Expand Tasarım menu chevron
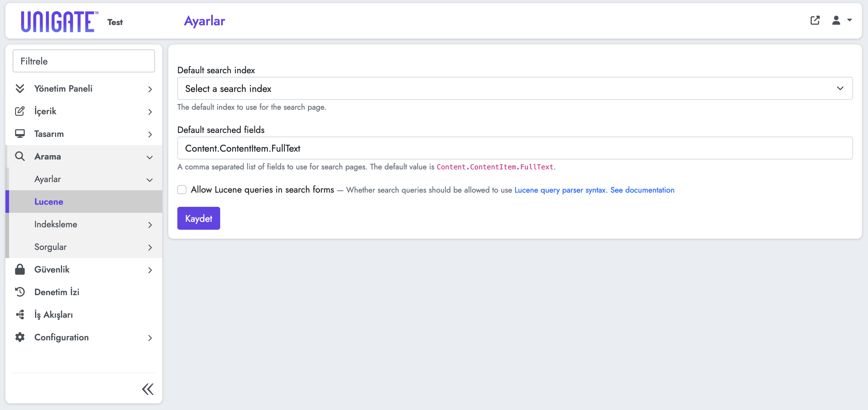 click(x=150, y=134)
